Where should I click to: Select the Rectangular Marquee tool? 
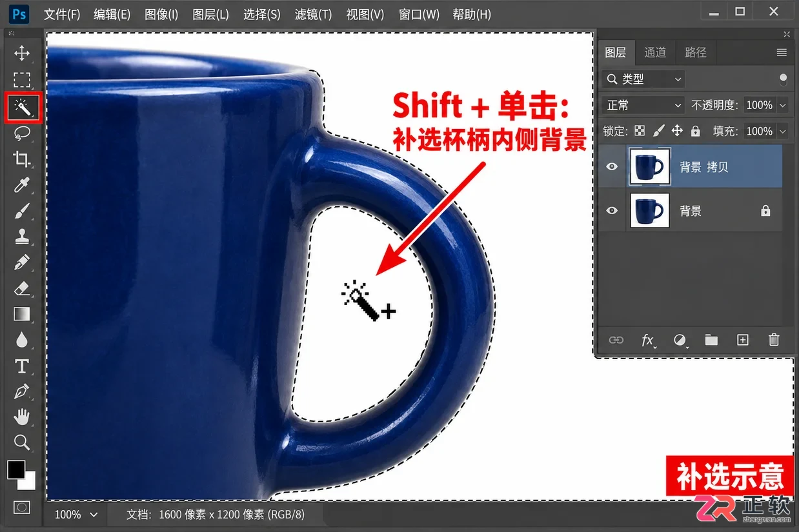click(x=22, y=80)
